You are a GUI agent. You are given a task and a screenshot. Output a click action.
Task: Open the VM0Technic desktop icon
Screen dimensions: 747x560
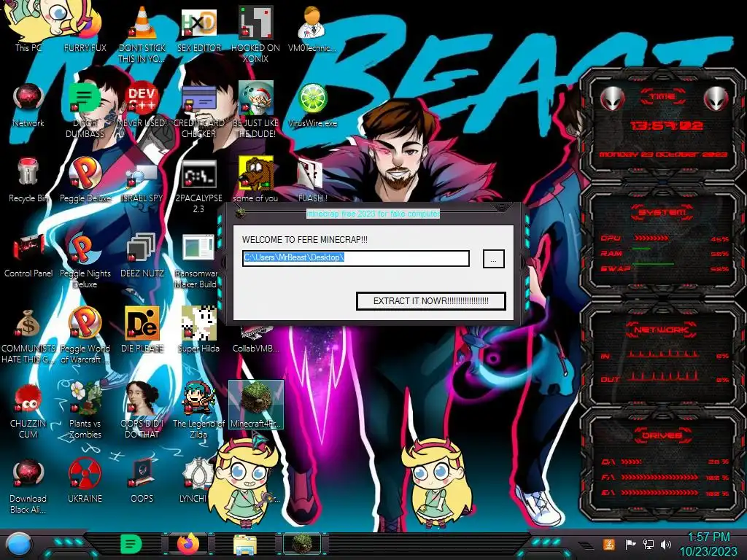[x=312, y=28]
